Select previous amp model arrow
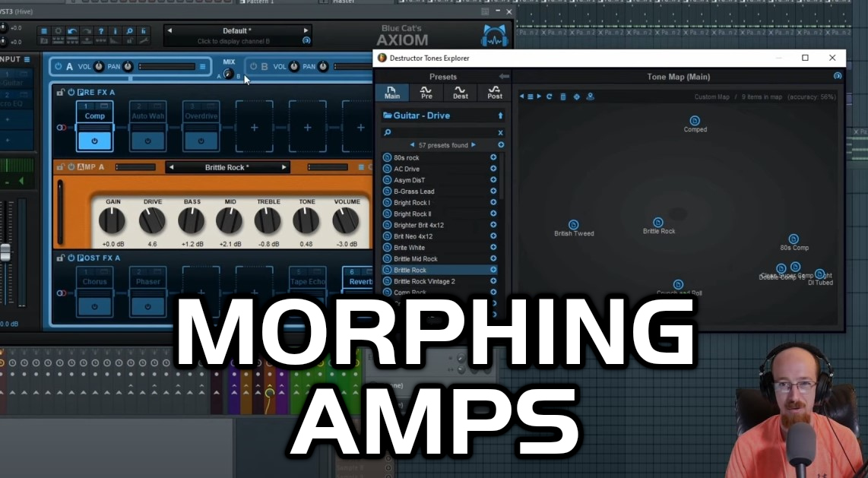 point(171,167)
